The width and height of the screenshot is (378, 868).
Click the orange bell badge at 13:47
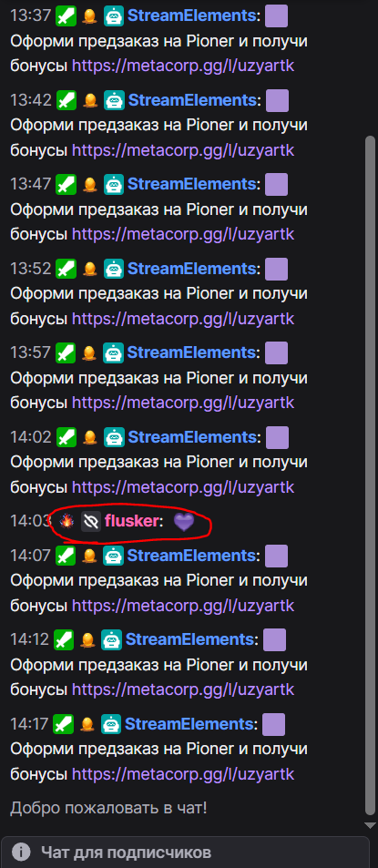click(x=89, y=184)
